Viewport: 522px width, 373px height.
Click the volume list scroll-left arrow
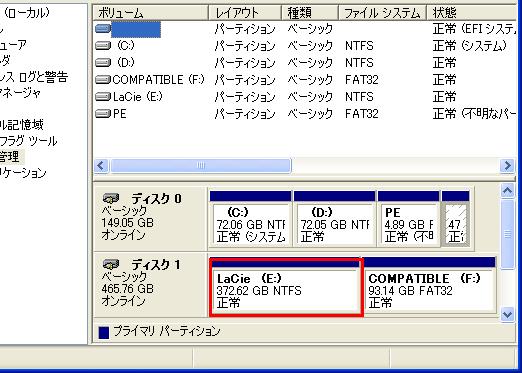[x=101, y=165]
